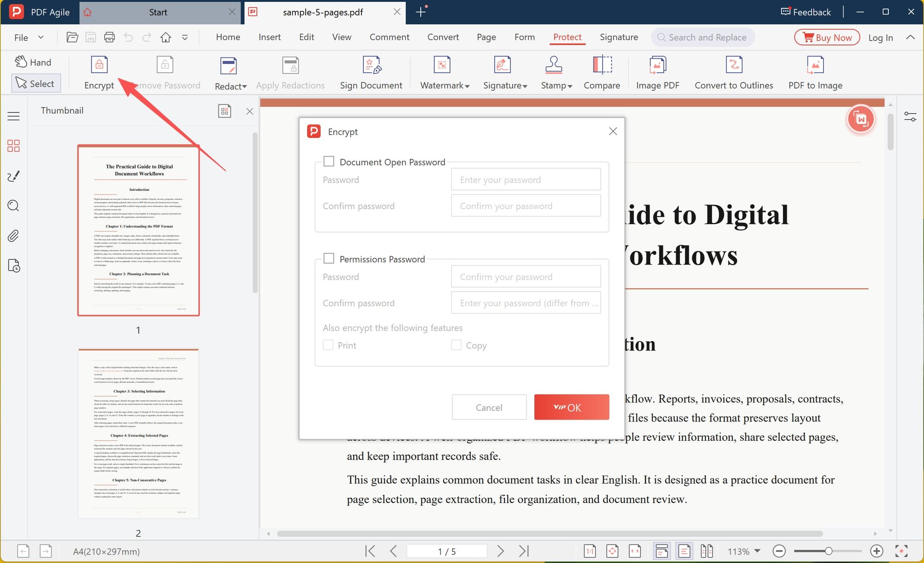Tick the Print encryption checkbox
The width and height of the screenshot is (924, 563).
[328, 345]
